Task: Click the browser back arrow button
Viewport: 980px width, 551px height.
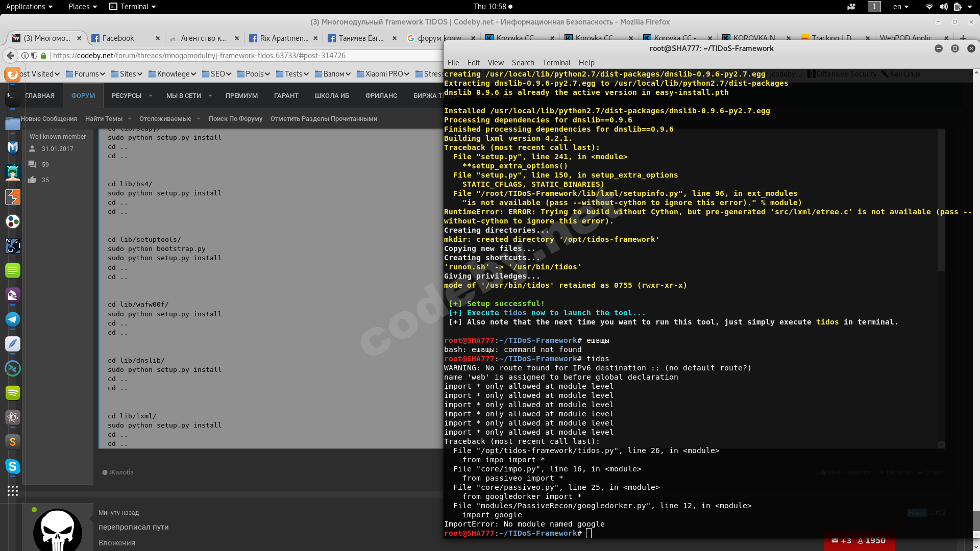Action: tap(10, 56)
